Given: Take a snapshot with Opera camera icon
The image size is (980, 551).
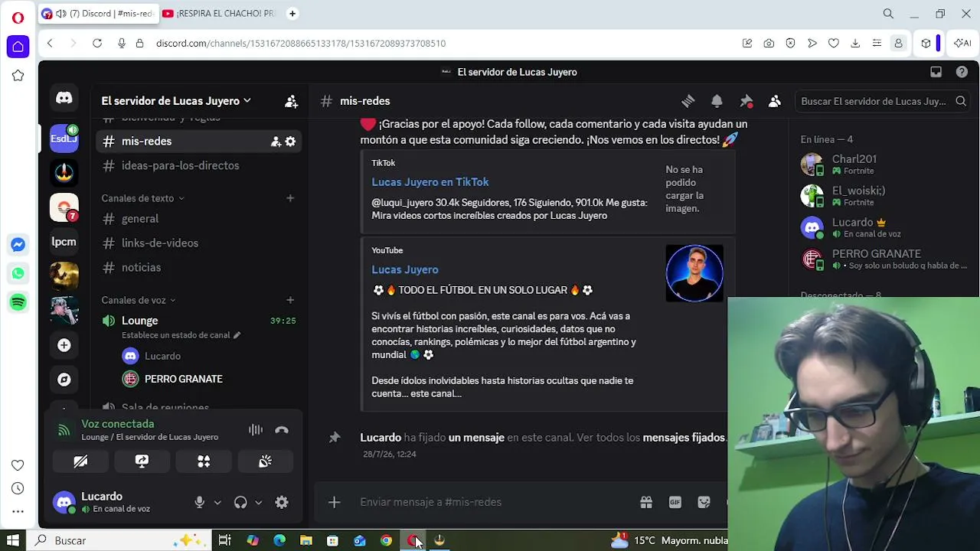Looking at the screenshot, I should tap(769, 44).
